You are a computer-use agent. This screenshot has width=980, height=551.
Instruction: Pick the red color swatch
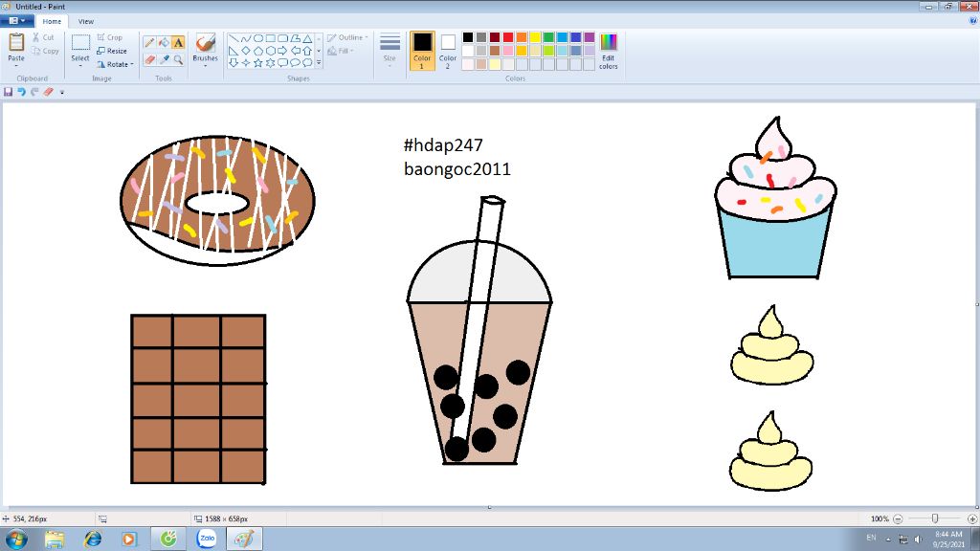pyautogui.click(x=508, y=37)
